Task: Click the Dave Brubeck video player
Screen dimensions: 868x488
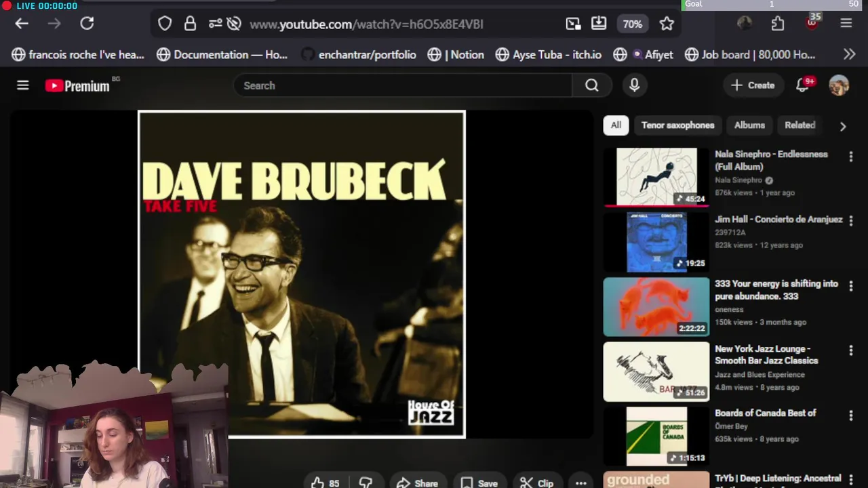Action: pyautogui.click(x=301, y=274)
